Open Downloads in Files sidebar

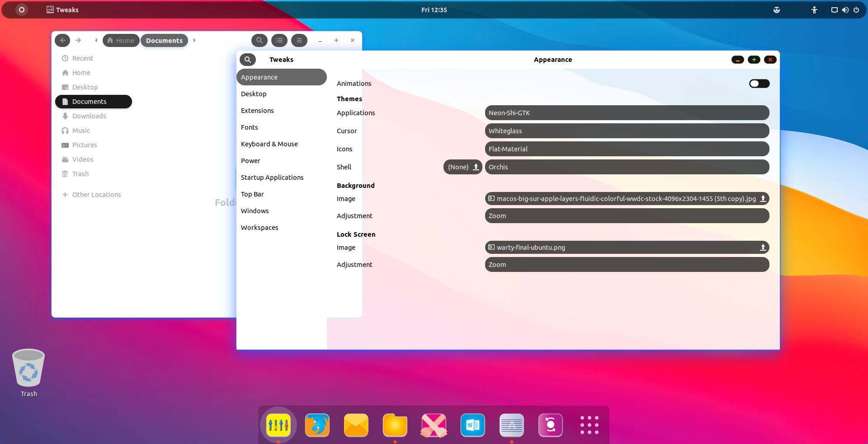click(x=94, y=116)
